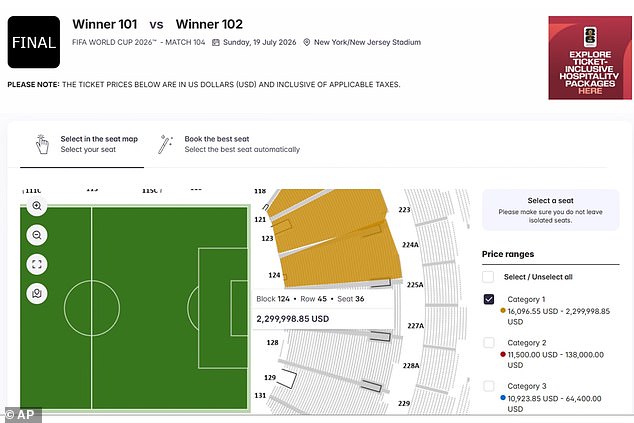Uncheck the Category 1 checkbox
This screenshot has width=634, height=423.
[x=488, y=299]
